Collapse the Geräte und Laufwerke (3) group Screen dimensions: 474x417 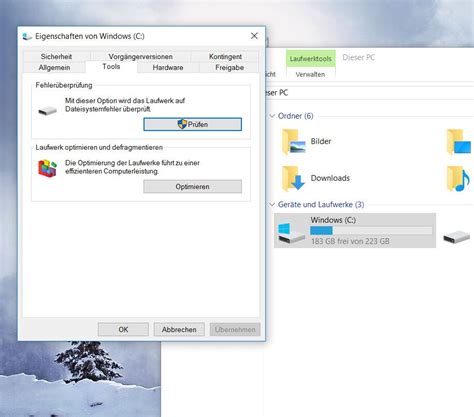(272, 204)
